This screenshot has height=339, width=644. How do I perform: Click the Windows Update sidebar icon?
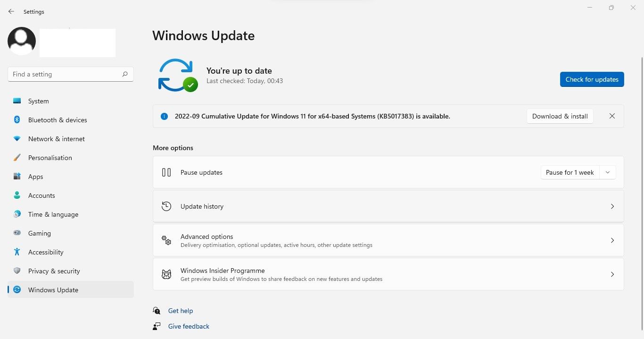pos(17,290)
